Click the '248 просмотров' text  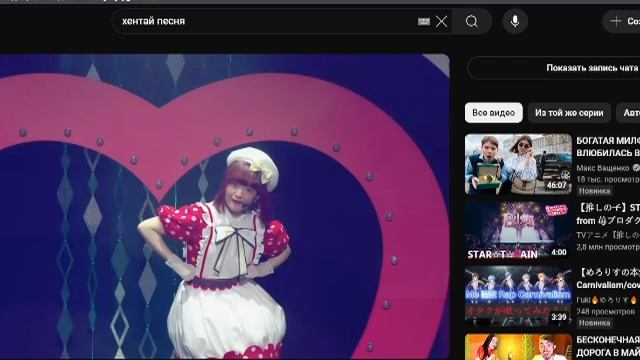pyautogui.click(x=605, y=311)
